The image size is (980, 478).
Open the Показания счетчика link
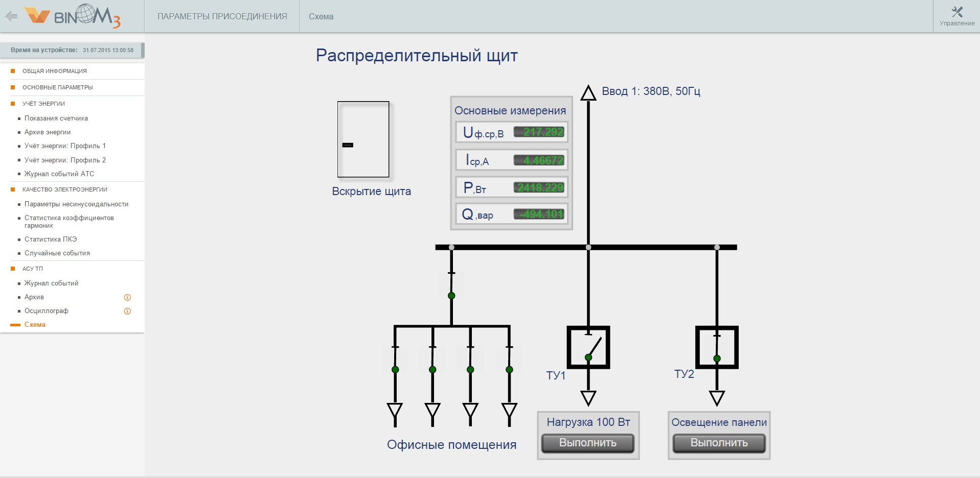tap(56, 118)
